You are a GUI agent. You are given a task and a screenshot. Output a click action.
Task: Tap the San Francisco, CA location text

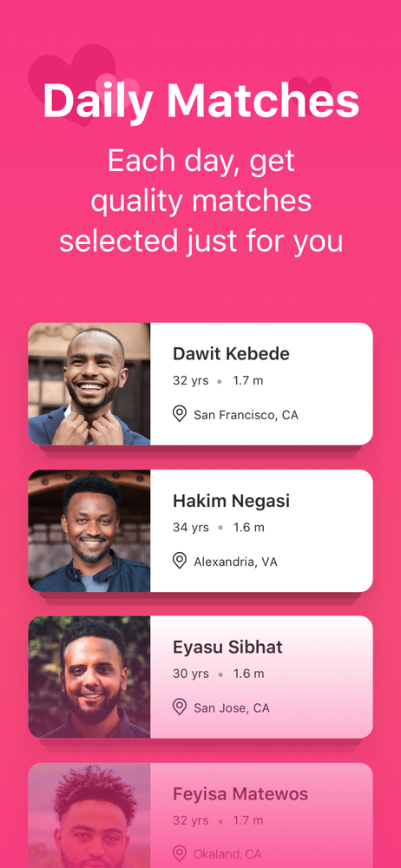246,415
